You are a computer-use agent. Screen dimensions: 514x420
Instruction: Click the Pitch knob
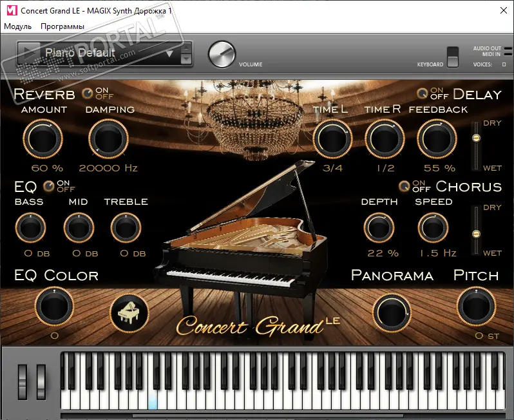click(476, 306)
